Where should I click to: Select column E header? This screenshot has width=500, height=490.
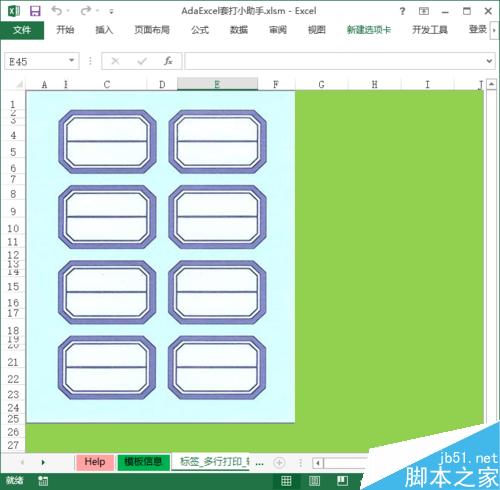point(217,84)
